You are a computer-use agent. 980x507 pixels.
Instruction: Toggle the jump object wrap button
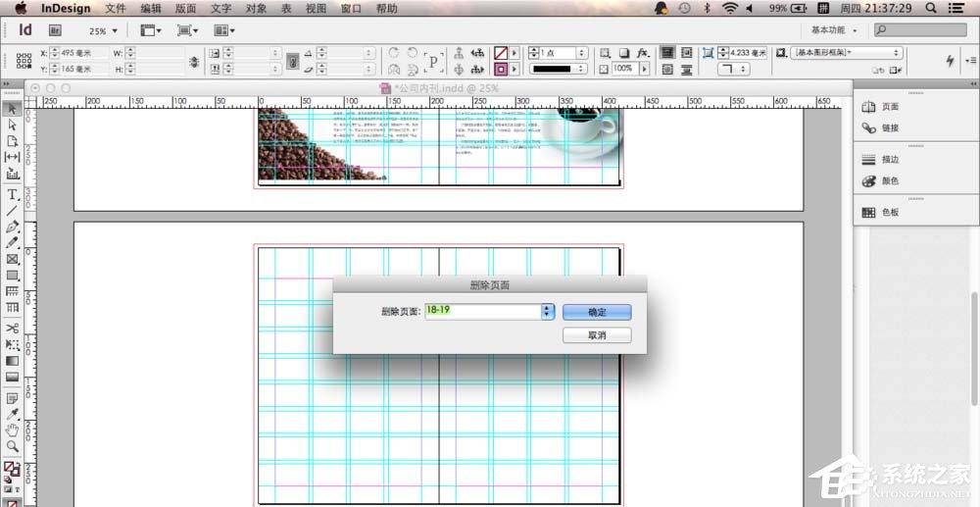686,69
